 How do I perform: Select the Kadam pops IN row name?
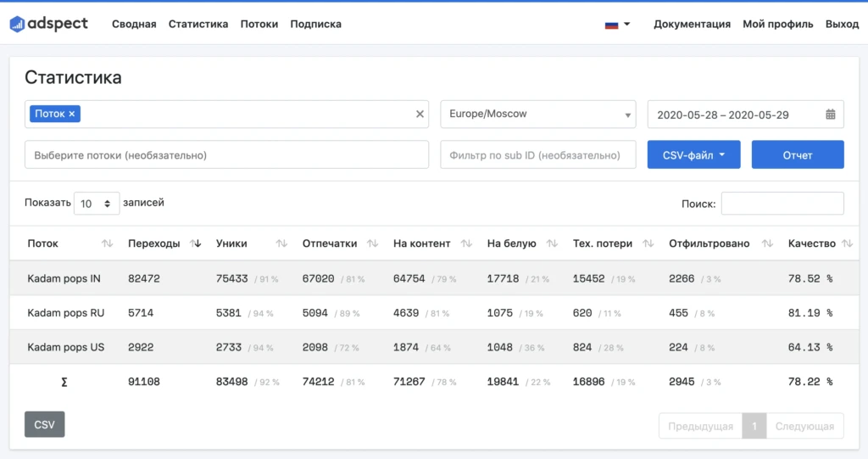64,278
